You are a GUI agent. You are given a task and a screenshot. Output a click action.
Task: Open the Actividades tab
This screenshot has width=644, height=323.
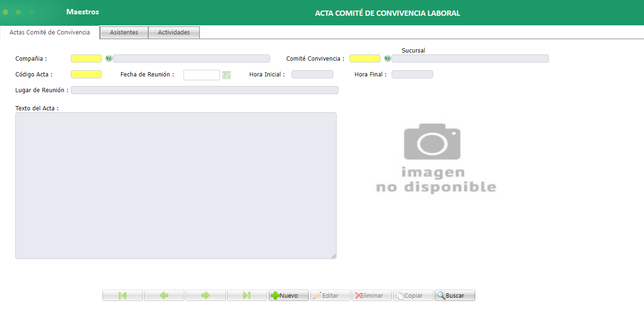click(174, 32)
